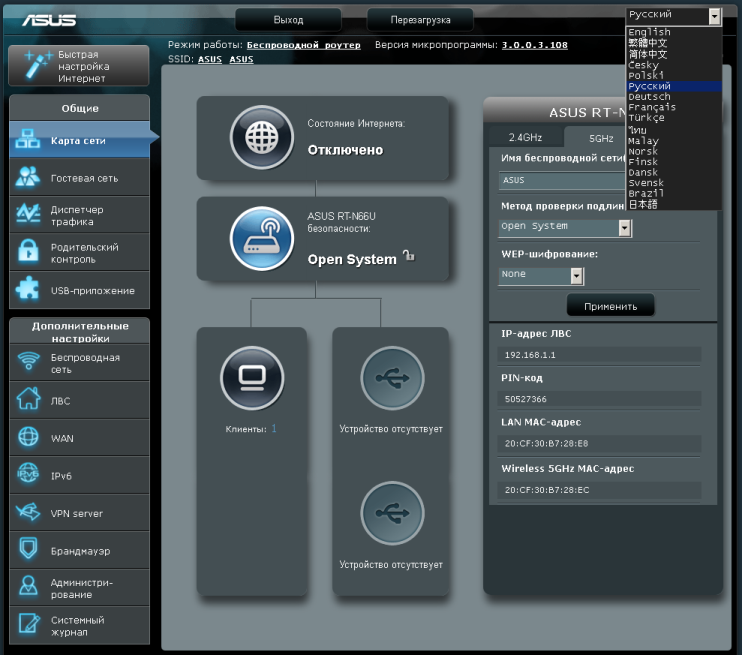
Task: Click the Перезагрузка reboot button
Action: click(420, 20)
